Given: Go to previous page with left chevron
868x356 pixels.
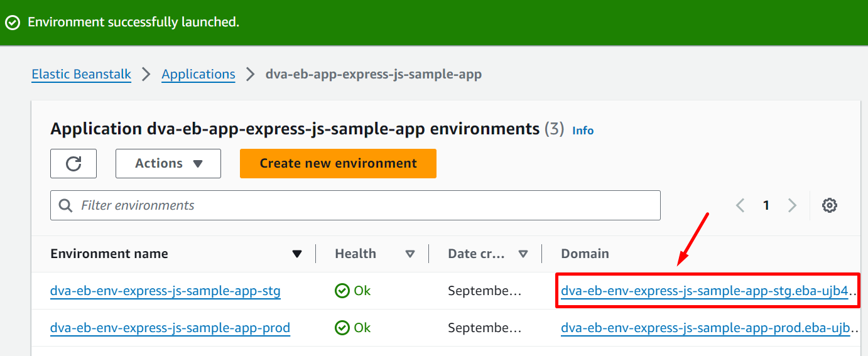Looking at the screenshot, I should [x=741, y=205].
